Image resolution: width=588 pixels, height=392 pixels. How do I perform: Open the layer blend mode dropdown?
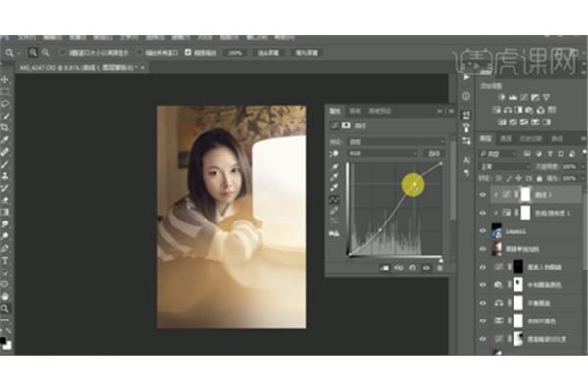[505, 167]
